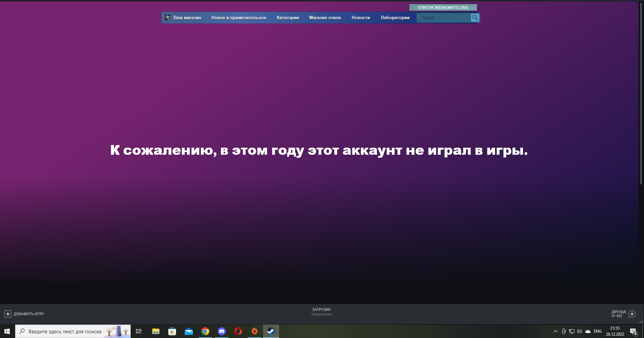Click the magnifier search button in Steam store
Image resolution: width=644 pixels, height=338 pixels.
pos(475,17)
